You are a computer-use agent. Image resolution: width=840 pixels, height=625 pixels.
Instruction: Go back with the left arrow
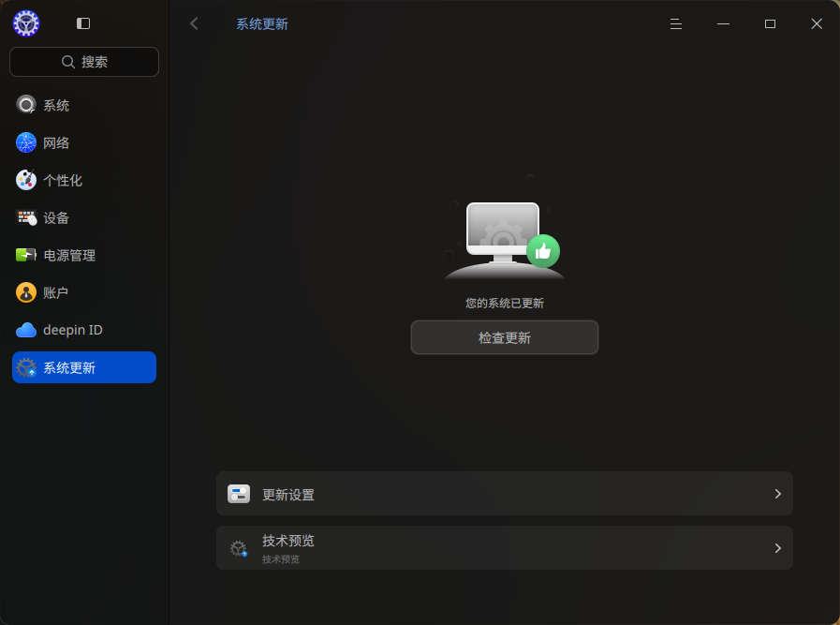tap(194, 23)
